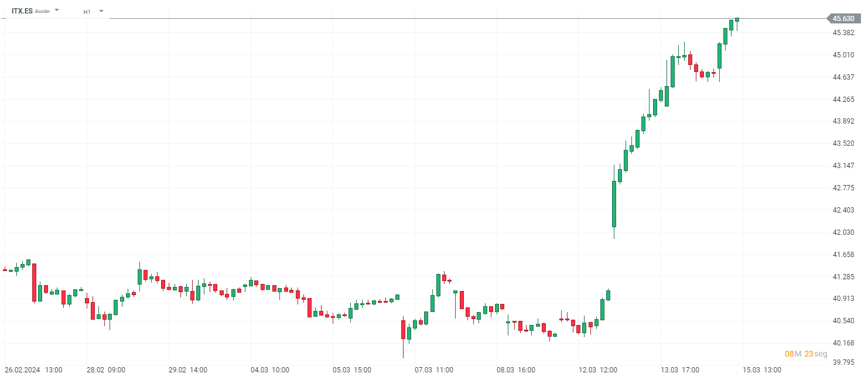Screen dimensions: 868x380
Task: Select the 26.02.2024 13:00 time axis label
Action: [33, 370]
